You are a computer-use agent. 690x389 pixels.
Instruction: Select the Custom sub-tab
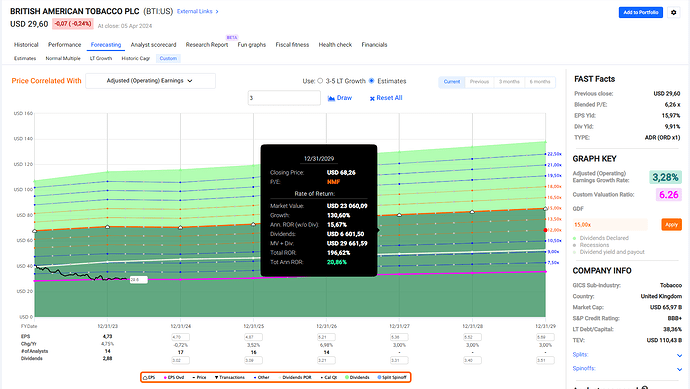point(168,59)
